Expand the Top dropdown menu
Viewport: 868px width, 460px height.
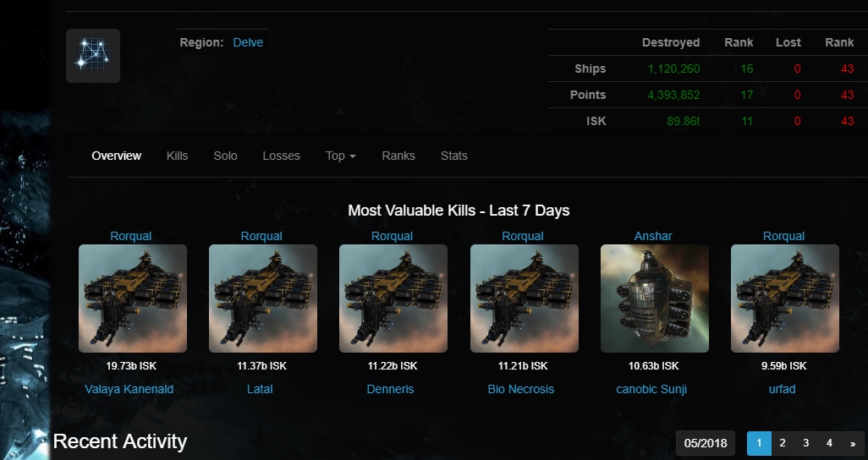[340, 156]
